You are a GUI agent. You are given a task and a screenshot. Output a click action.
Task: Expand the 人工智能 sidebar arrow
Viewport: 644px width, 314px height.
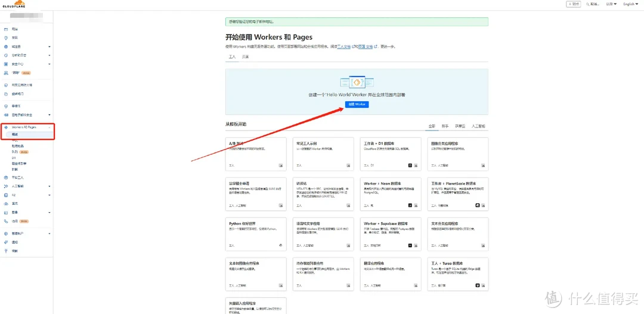tap(49, 186)
